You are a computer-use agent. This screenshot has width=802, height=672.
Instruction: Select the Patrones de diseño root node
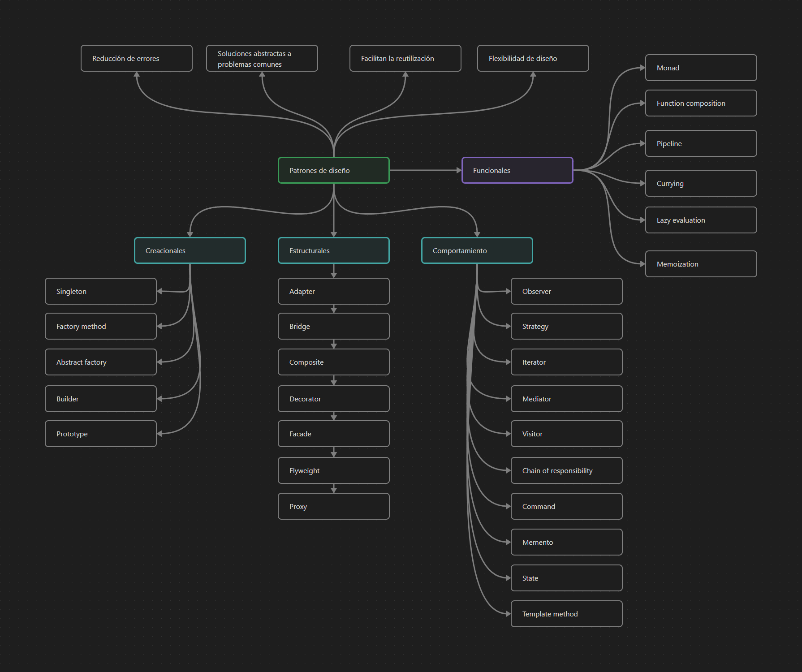[334, 170]
